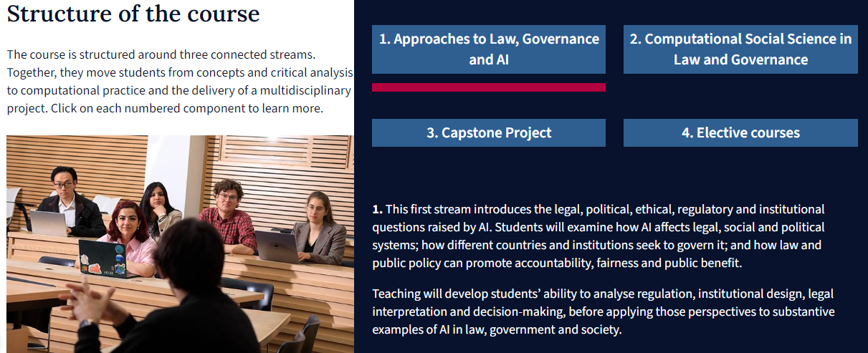
Task: Click the sticker-covered laptop in the photo
Action: [x=102, y=258]
